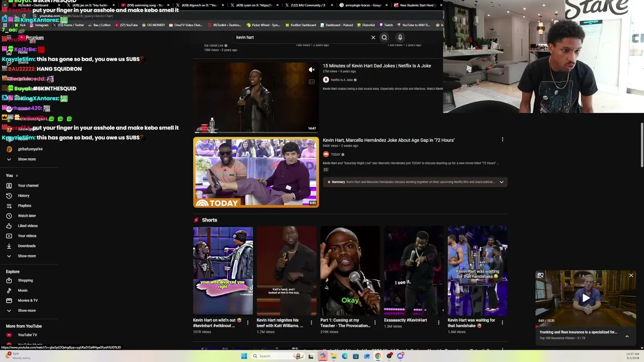The height and width of the screenshot is (362, 644).
Task: Open the Instagram bookmark
Action: 40,25
